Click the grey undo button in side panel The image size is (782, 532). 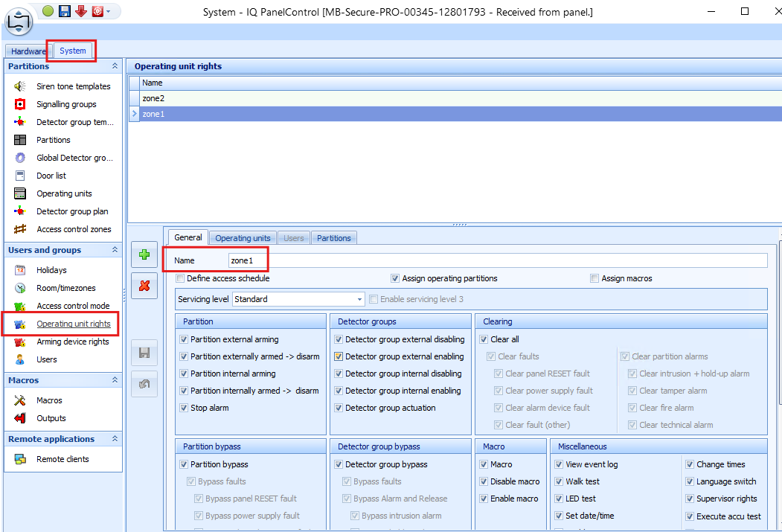pyautogui.click(x=144, y=384)
